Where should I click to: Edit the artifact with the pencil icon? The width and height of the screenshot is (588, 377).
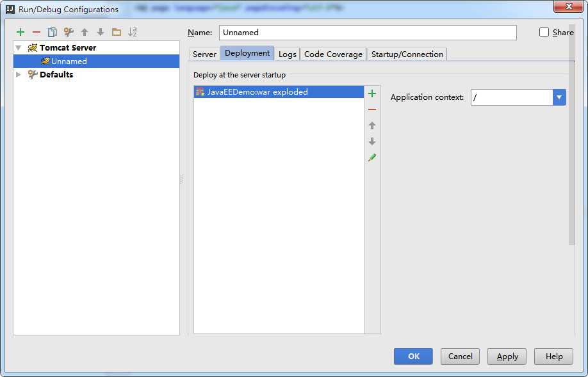click(x=372, y=157)
